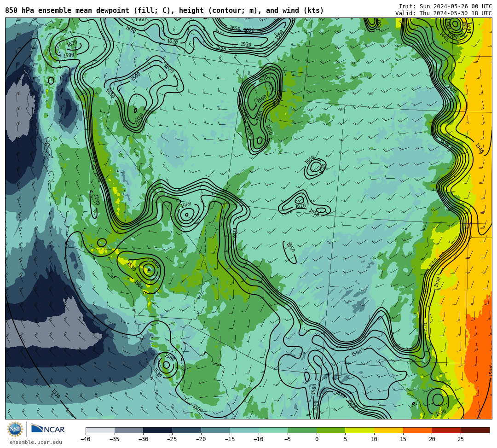Click the -20 to -15 teal swatch
This screenshot has width=497, height=448.
pyautogui.click(x=215, y=430)
